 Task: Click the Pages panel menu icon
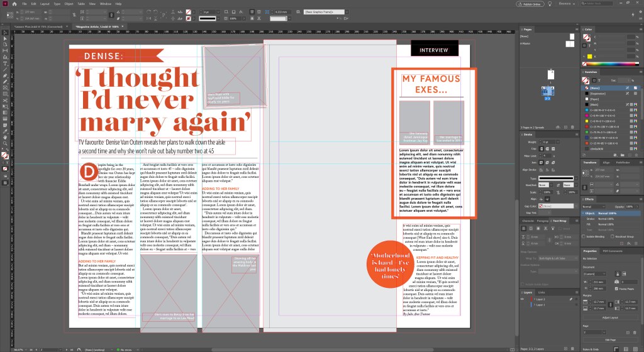[575, 29]
